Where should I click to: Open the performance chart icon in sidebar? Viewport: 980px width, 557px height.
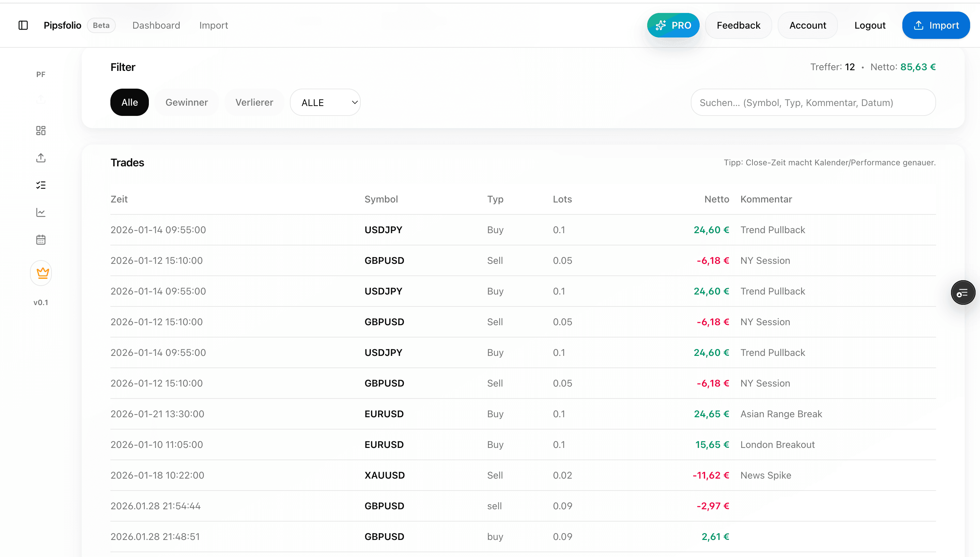41,212
